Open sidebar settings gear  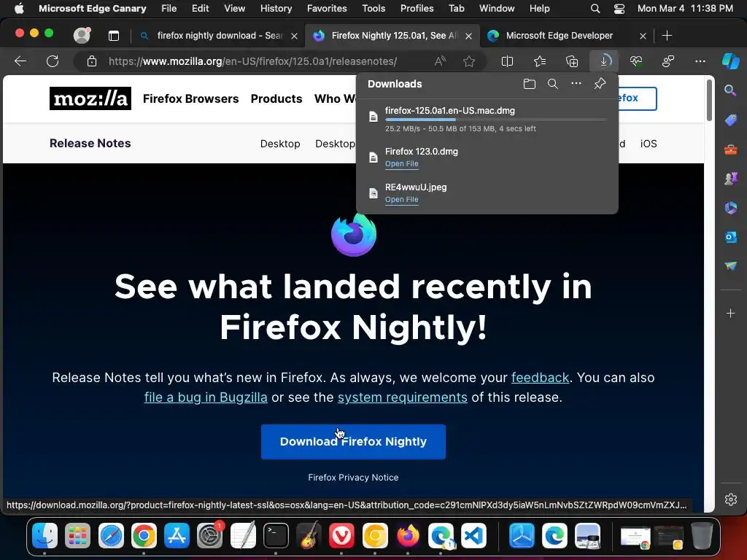[730, 499]
